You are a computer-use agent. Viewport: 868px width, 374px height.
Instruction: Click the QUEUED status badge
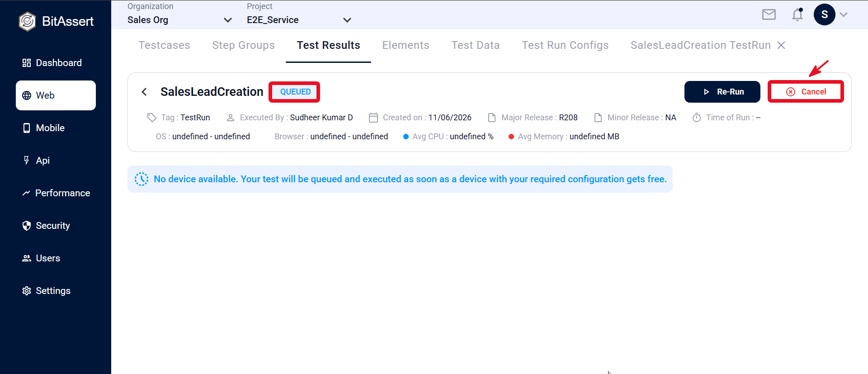coord(295,92)
